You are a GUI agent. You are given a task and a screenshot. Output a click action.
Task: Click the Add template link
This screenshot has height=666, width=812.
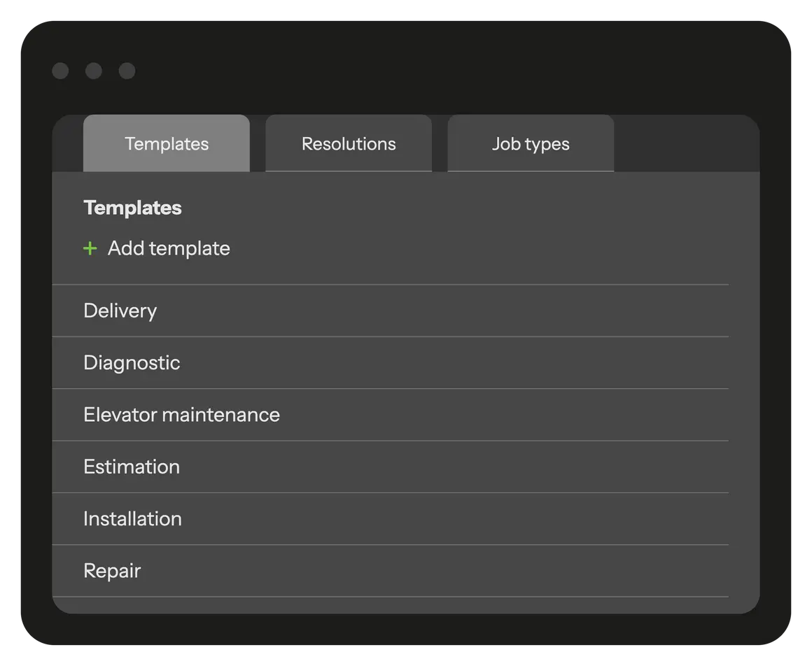click(169, 248)
